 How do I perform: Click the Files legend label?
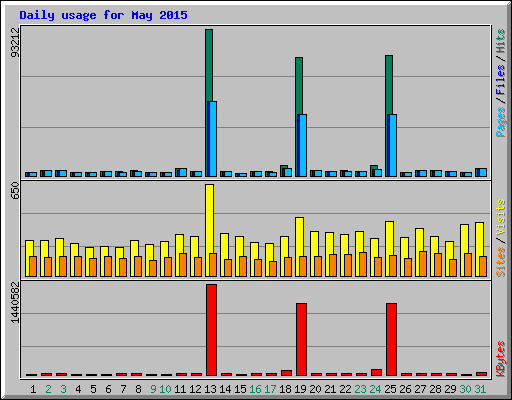501,80
